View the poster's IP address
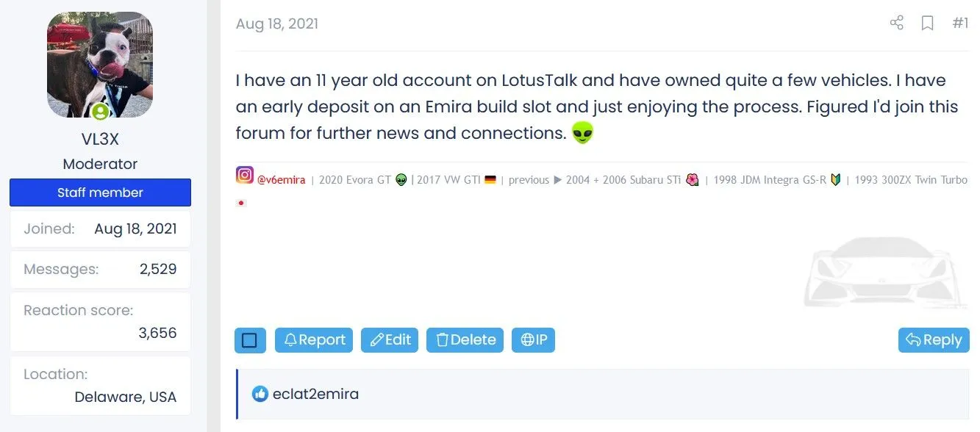The image size is (980, 432). pos(533,340)
